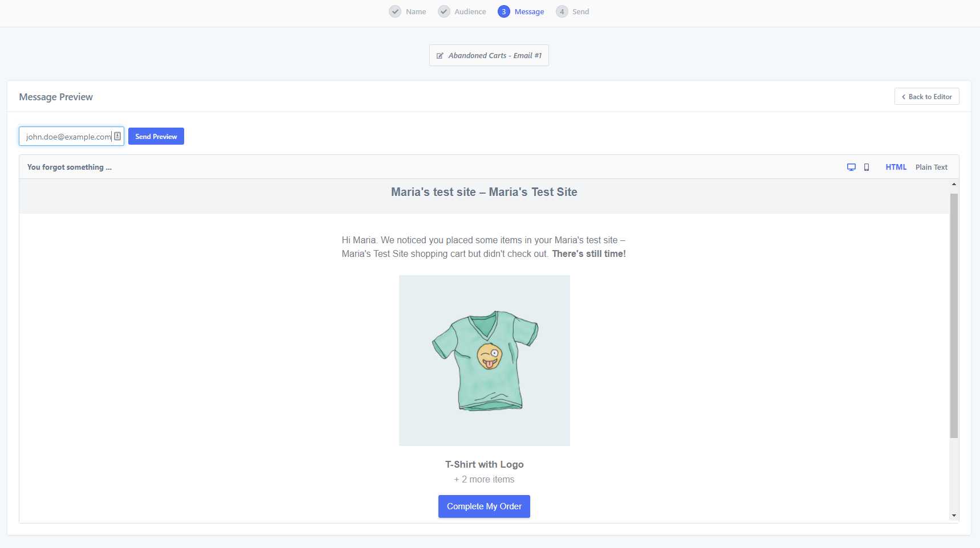Screen dimensions: 980x548
Task: Click the preview pane vertical scrollbar thumb
Action: point(954,316)
